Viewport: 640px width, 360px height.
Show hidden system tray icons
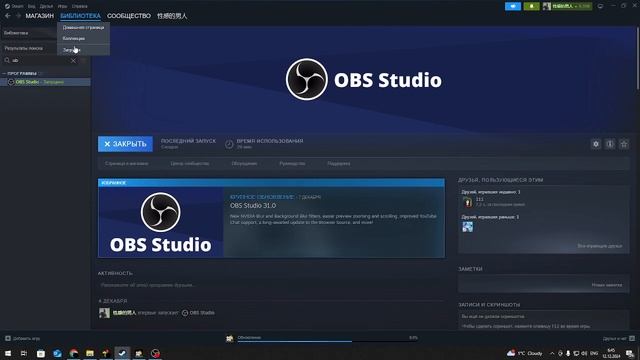coord(552,353)
